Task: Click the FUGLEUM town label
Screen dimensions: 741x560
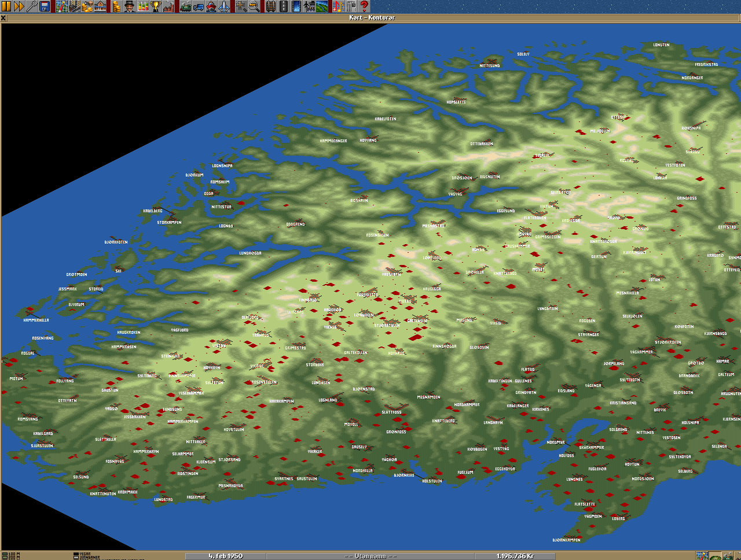Action: pyautogui.click(x=465, y=472)
